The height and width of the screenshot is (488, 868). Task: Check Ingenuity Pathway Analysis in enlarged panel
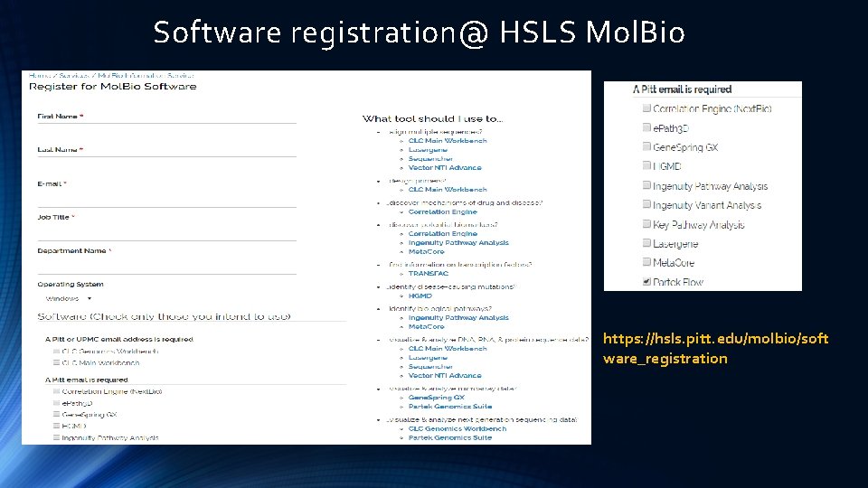(646, 185)
